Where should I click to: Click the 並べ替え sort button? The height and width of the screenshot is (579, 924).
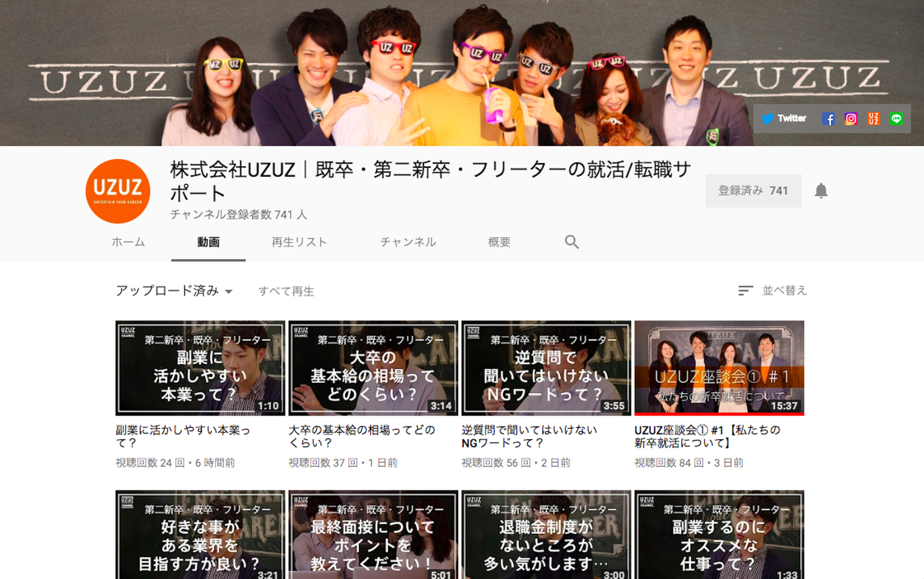click(773, 290)
